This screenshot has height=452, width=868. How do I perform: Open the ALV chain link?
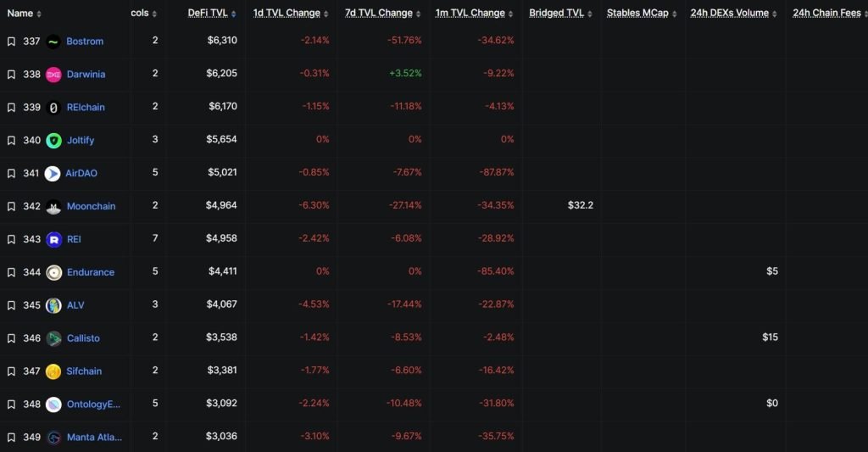click(75, 305)
